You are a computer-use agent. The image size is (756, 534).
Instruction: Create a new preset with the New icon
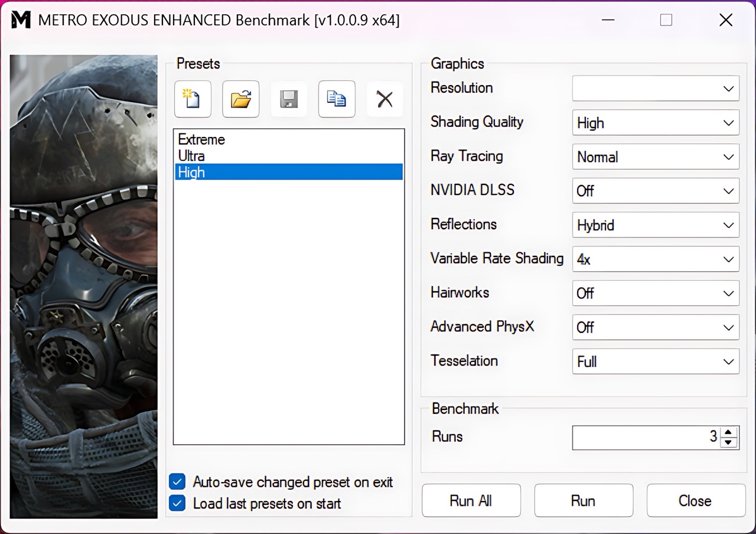(x=193, y=99)
